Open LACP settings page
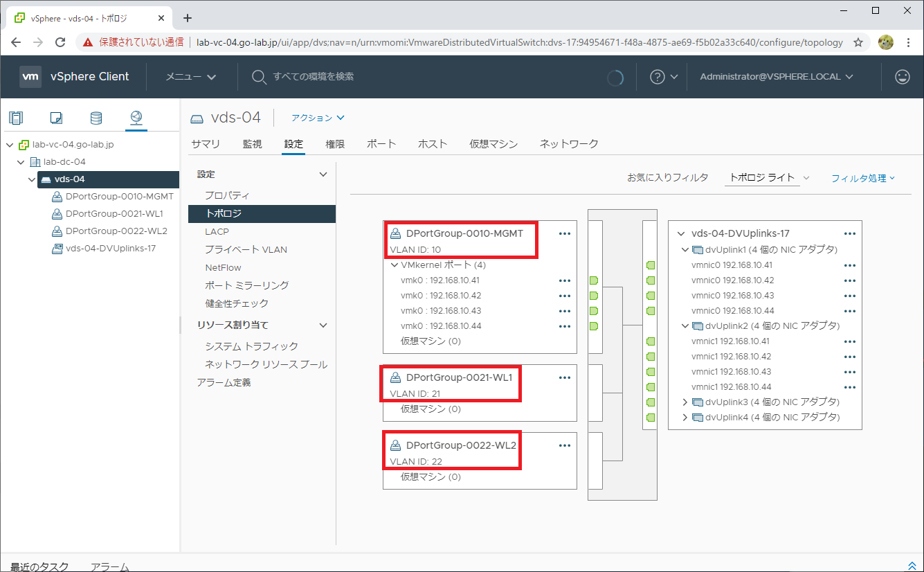This screenshot has width=924, height=572. [217, 231]
